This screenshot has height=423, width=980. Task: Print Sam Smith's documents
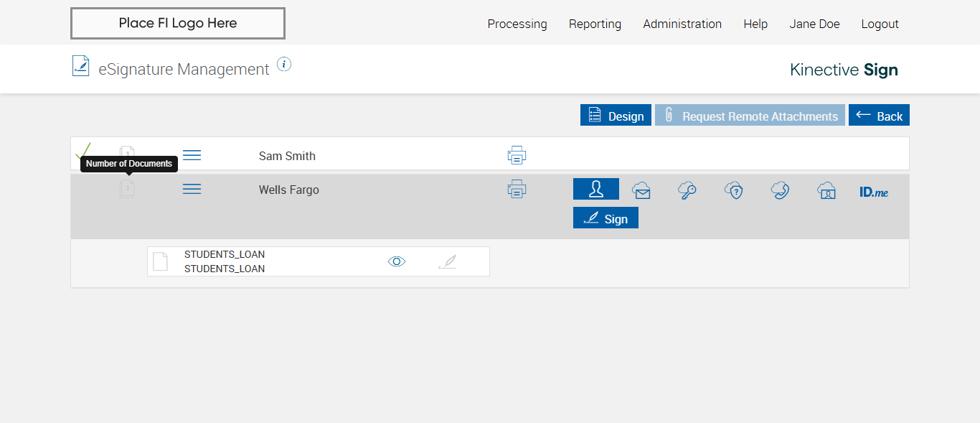[x=517, y=155]
